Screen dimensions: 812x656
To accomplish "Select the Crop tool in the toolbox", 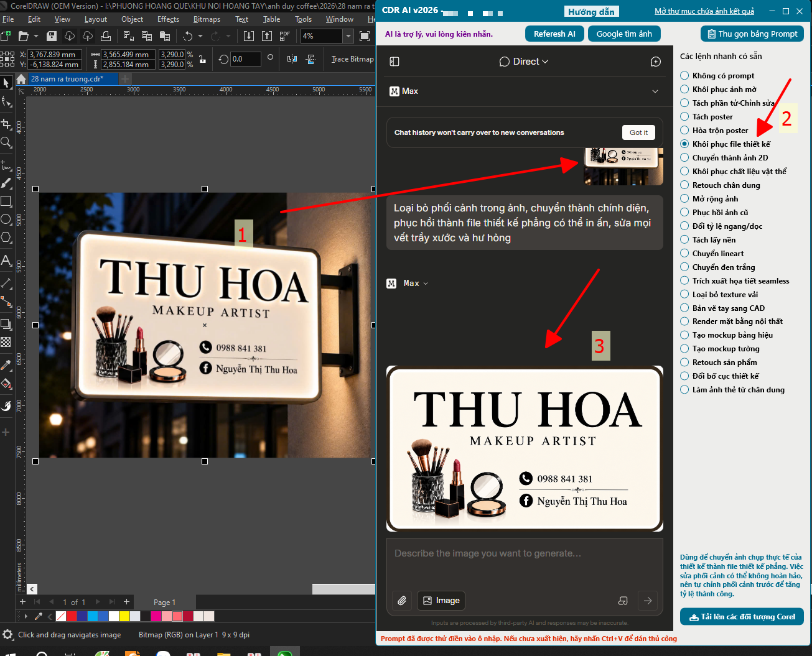I will (x=6, y=123).
